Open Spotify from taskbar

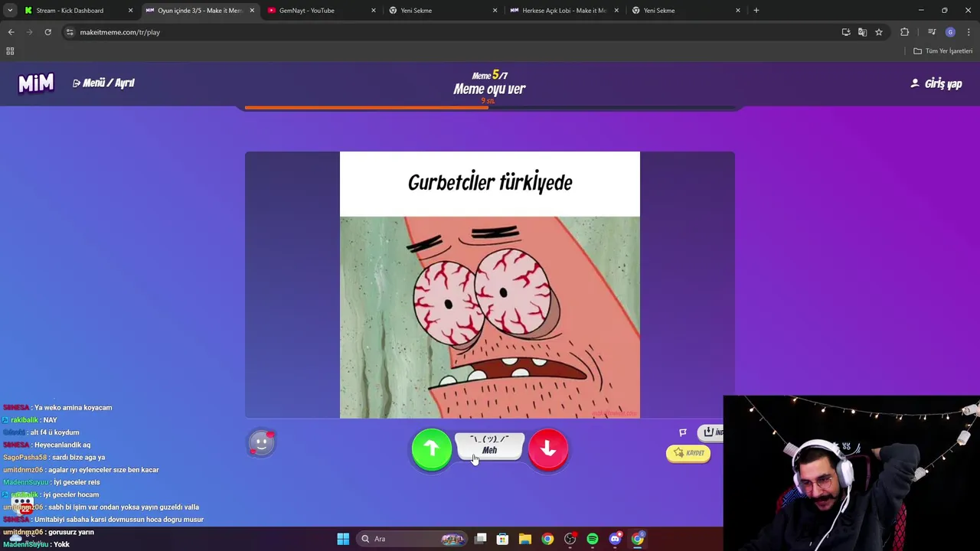click(593, 539)
